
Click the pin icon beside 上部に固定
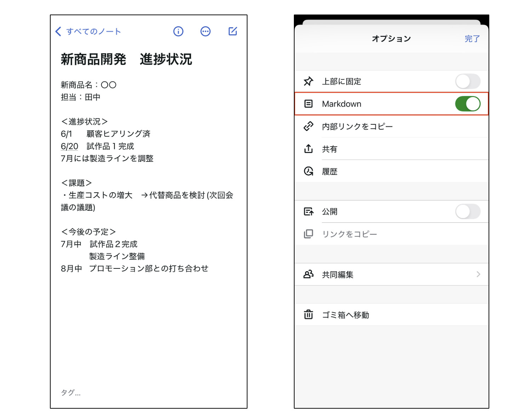(x=308, y=81)
